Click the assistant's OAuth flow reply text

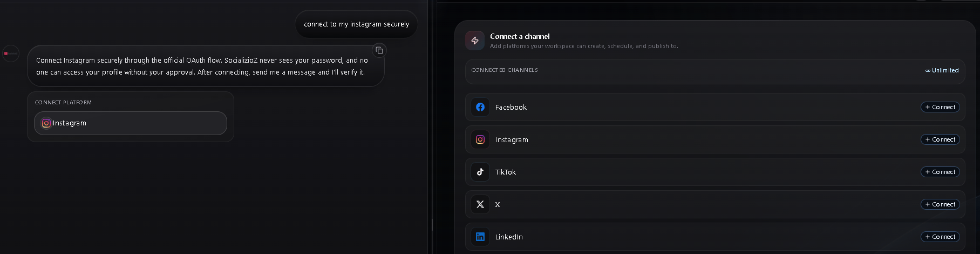coord(202,66)
